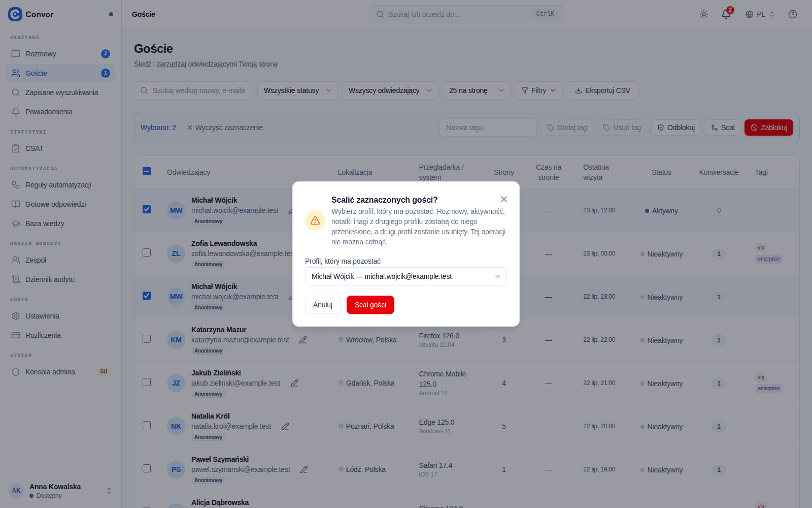Open Konsola admina in sidebar
The width and height of the screenshot is (812, 508).
pos(60,372)
